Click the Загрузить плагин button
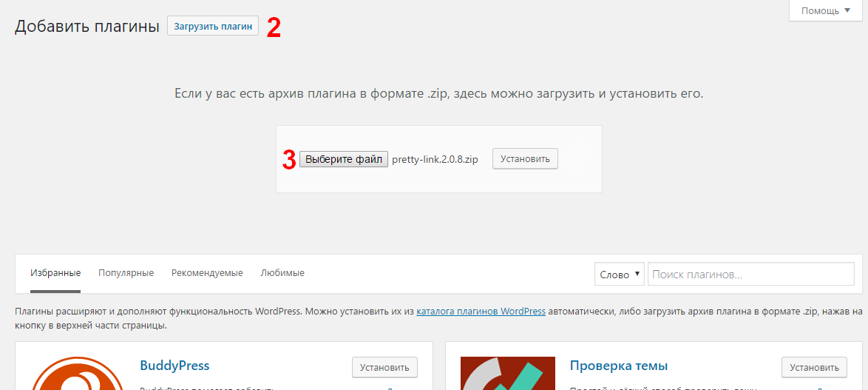The width and height of the screenshot is (868, 390). click(213, 26)
